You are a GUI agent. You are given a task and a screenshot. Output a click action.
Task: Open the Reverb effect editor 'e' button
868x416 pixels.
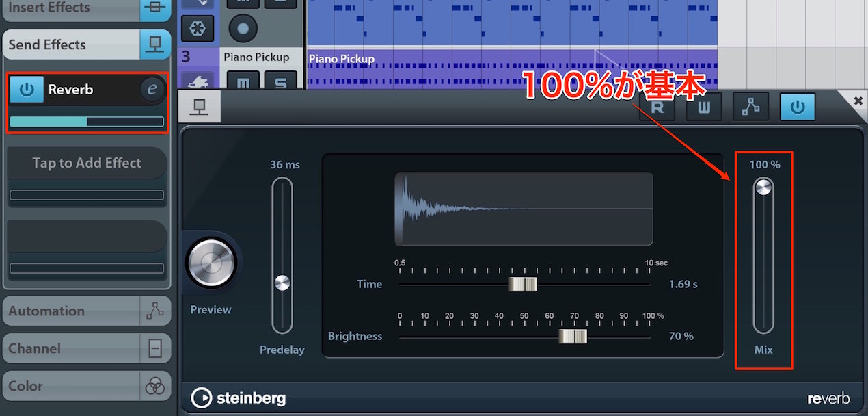tap(152, 90)
